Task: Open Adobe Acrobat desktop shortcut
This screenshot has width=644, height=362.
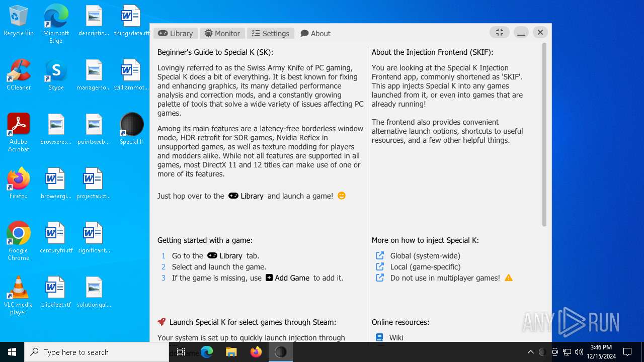Action: (x=19, y=133)
